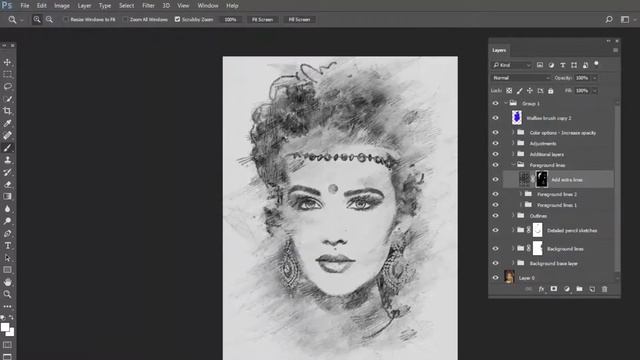Filter layers by pixel layer icon
Screen dimensions: 640x360
click(540, 65)
